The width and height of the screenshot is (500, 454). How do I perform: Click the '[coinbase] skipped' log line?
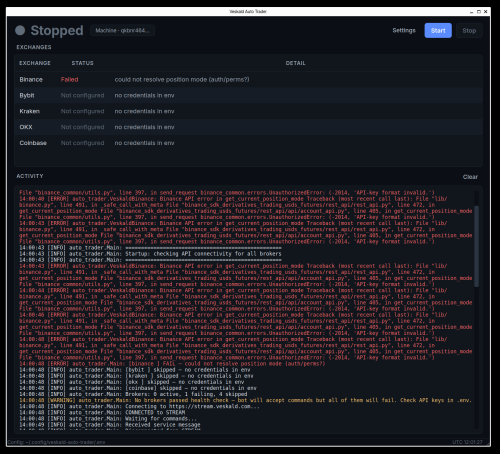coord(138,388)
